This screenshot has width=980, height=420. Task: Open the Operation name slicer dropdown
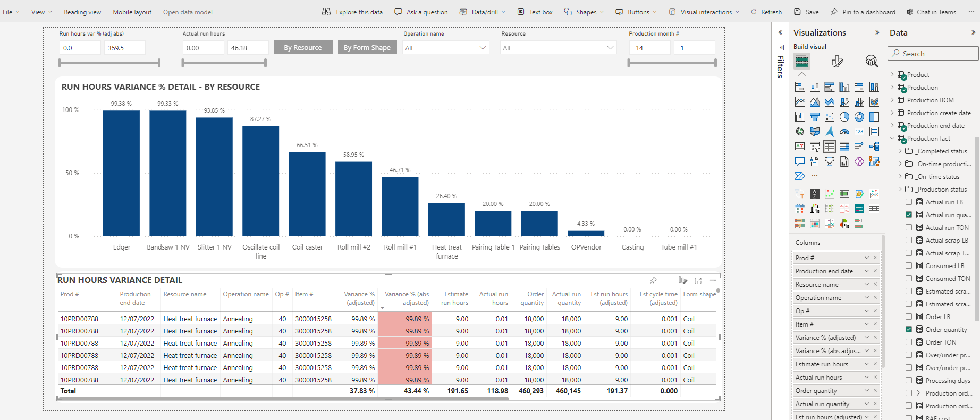[x=483, y=48]
